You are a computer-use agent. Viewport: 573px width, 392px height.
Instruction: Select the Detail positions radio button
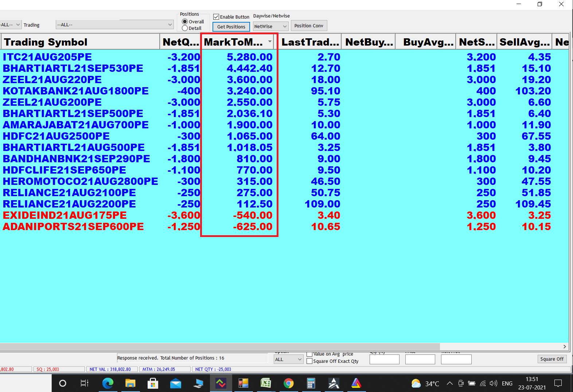coord(185,28)
